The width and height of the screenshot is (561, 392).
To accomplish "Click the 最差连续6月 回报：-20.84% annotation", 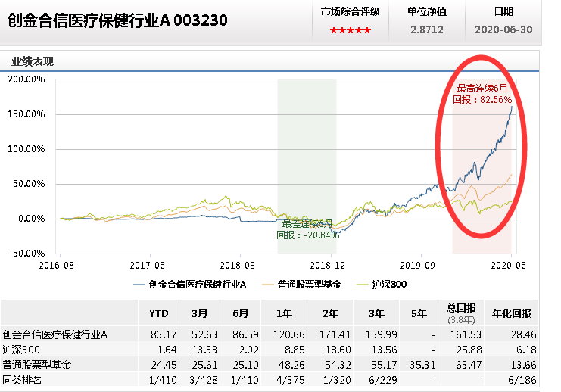I will [307, 229].
